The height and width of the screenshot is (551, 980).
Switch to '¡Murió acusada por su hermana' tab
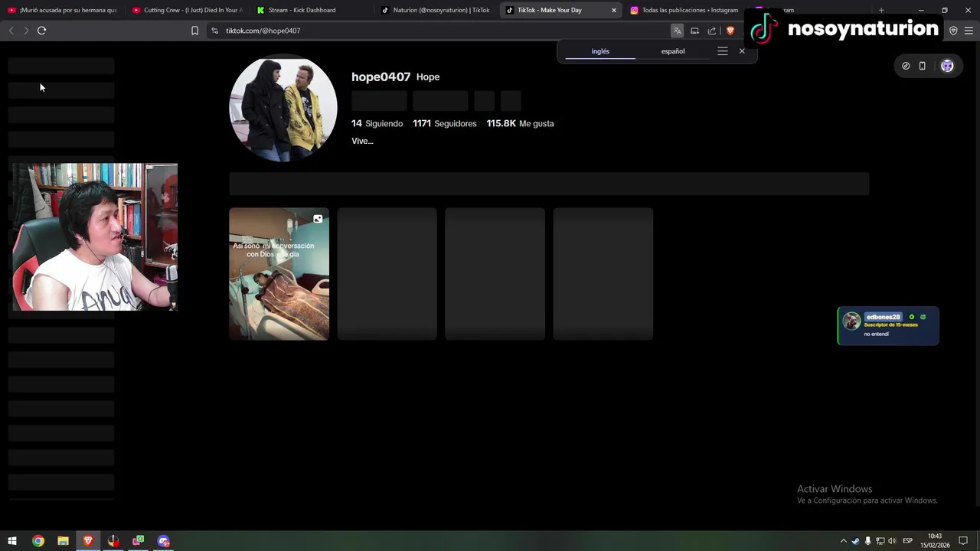click(x=63, y=10)
